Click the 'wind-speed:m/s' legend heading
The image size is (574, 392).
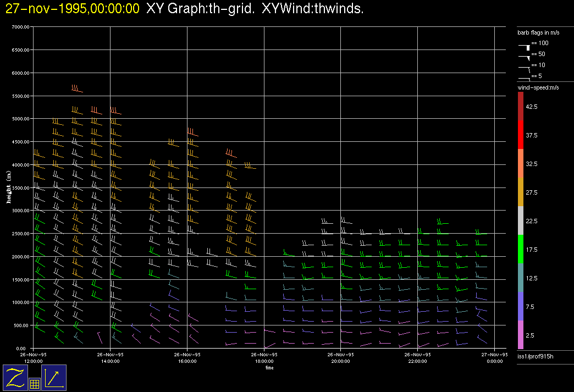point(538,87)
